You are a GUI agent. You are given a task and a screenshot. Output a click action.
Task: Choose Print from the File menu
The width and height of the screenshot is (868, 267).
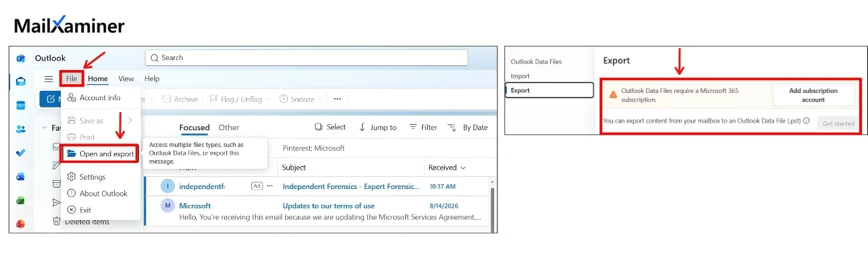(x=100, y=137)
